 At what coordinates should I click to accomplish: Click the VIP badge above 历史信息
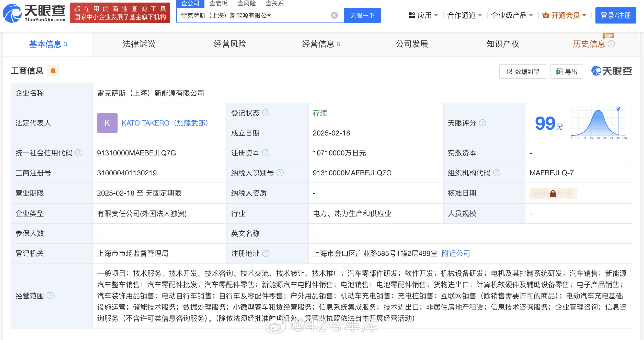(608, 36)
